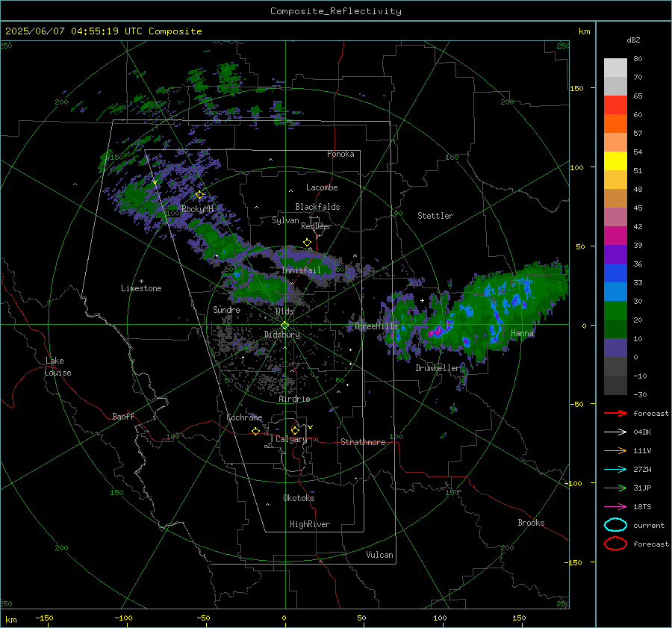Image resolution: width=672 pixels, height=628 pixels.
Task: Select the light gray 80 dBZ swatch
Action: 615,68
